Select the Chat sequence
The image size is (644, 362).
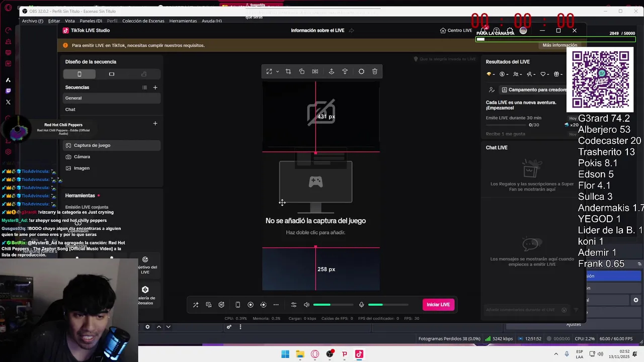[x=112, y=110]
